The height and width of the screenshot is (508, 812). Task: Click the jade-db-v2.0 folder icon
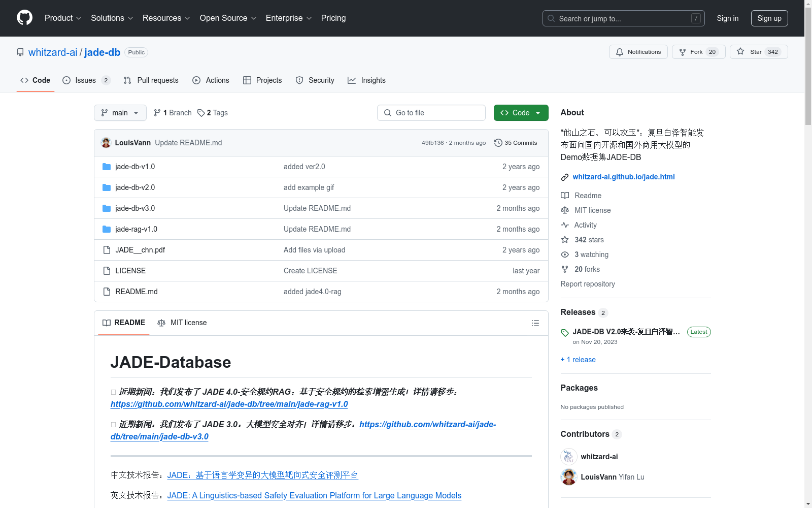point(107,187)
